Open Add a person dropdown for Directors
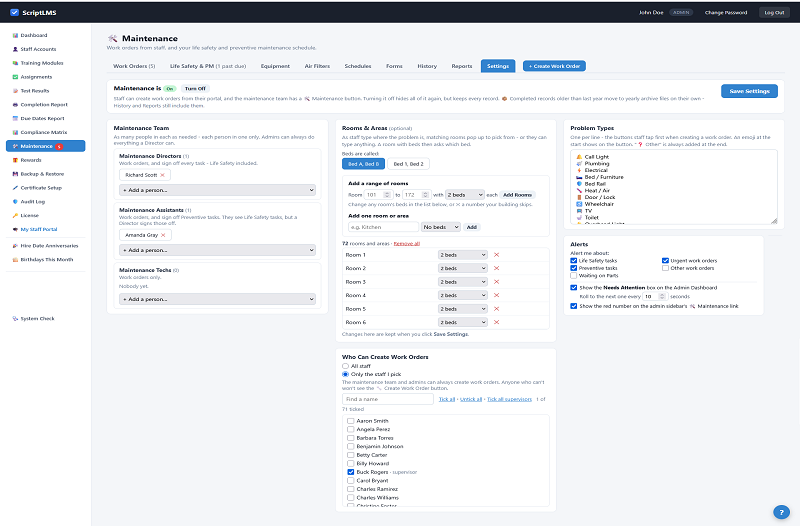The height and width of the screenshot is (526, 800). [x=217, y=190]
